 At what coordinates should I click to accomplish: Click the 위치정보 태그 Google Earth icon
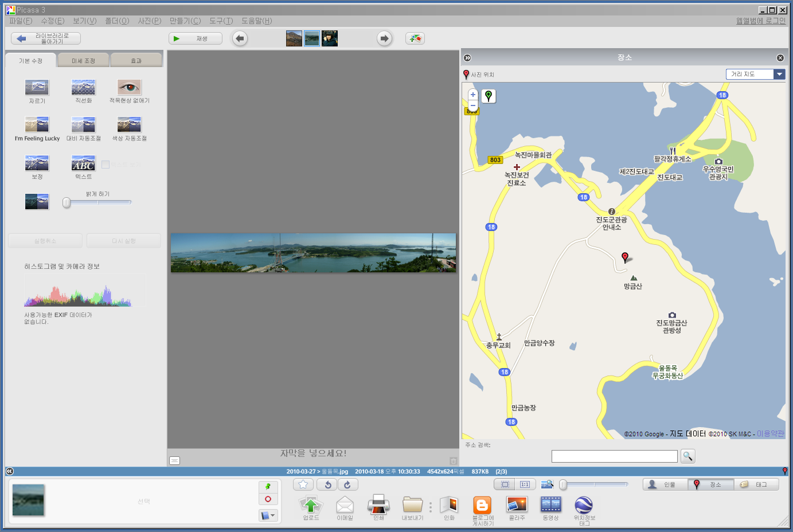tap(584, 505)
